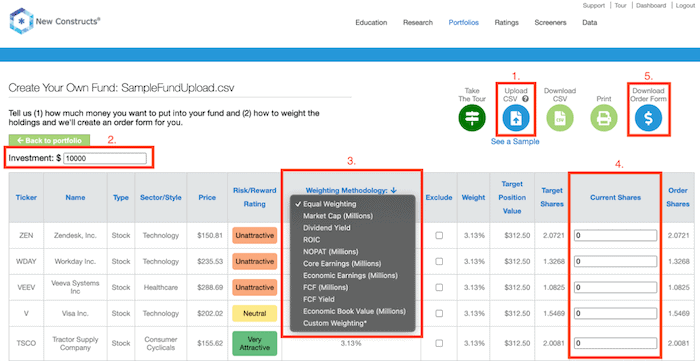700x363 pixels.
Task: Sort by Risk/Reward Rating header
Action: [254, 197]
